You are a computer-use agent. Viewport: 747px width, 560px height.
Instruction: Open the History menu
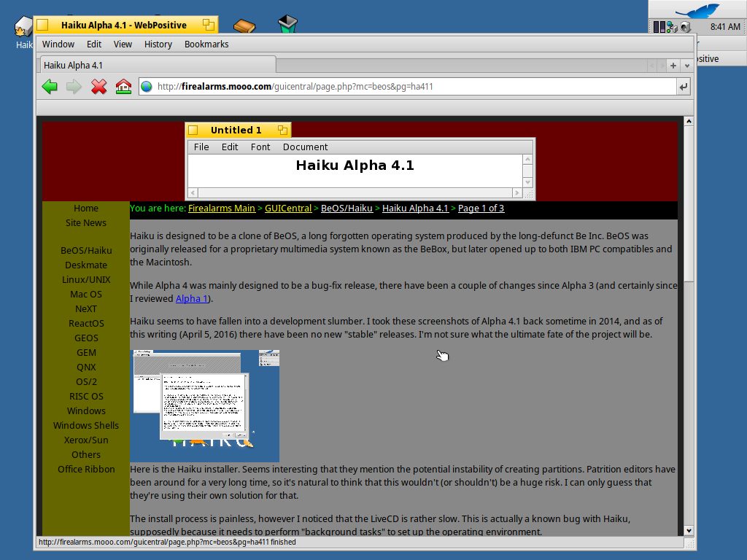point(158,44)
